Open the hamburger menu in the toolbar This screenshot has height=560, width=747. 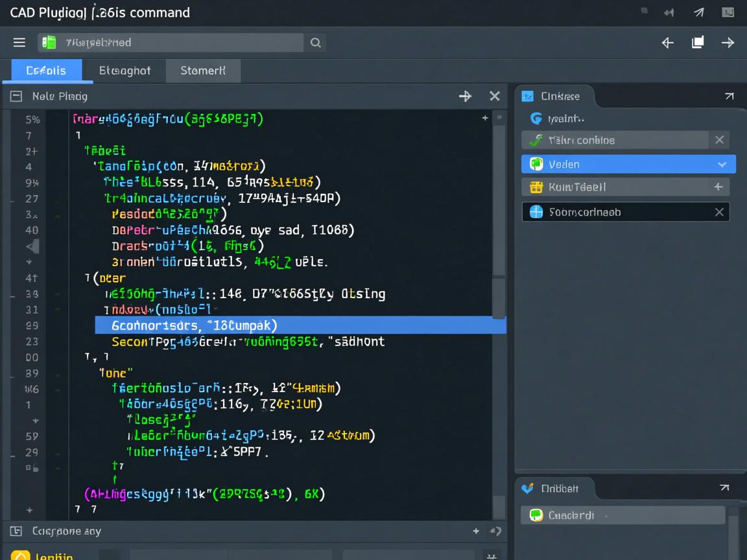point(19,43)
